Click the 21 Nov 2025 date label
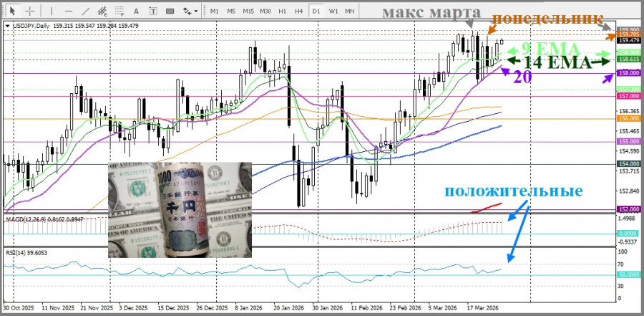644x316 pixels. [x=96, y=308]
